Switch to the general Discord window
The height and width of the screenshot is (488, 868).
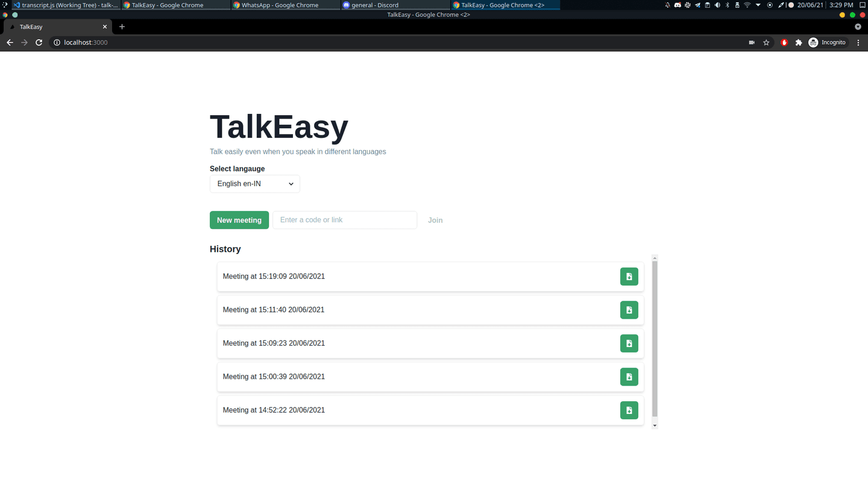(x=395, y=5)
